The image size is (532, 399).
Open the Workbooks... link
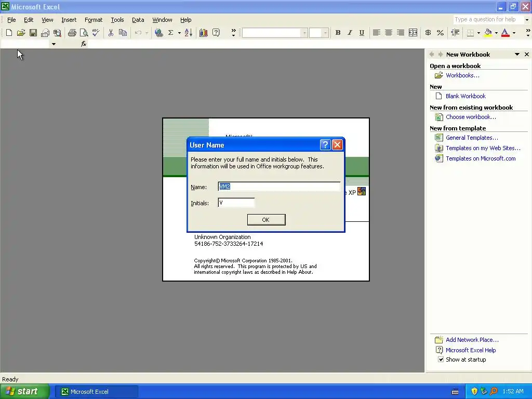pos(462,75)
